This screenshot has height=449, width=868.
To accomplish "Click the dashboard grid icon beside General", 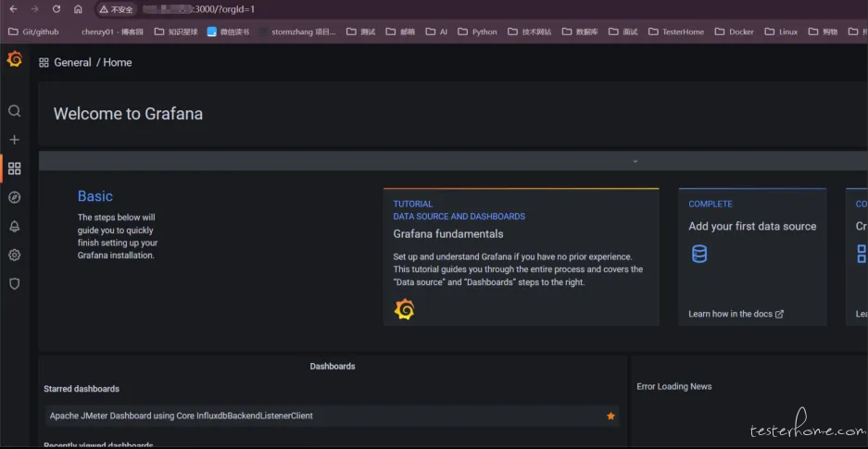I will coord(44,62).
